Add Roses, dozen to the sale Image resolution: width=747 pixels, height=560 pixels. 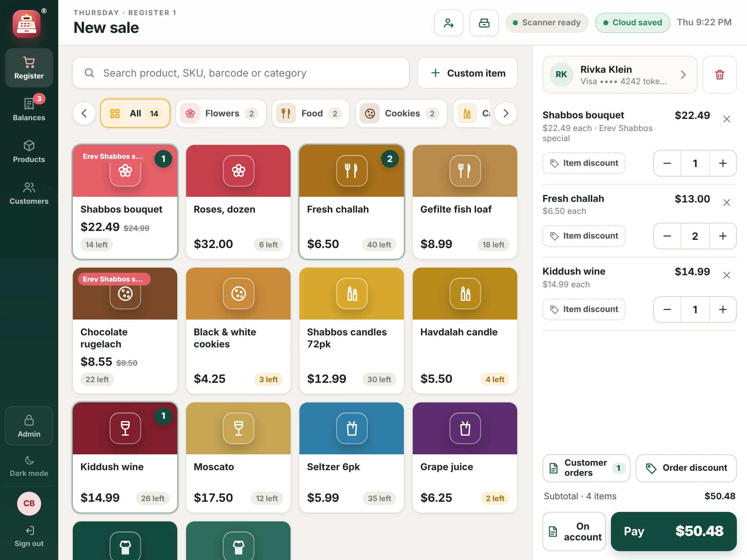tap(238, 202)
